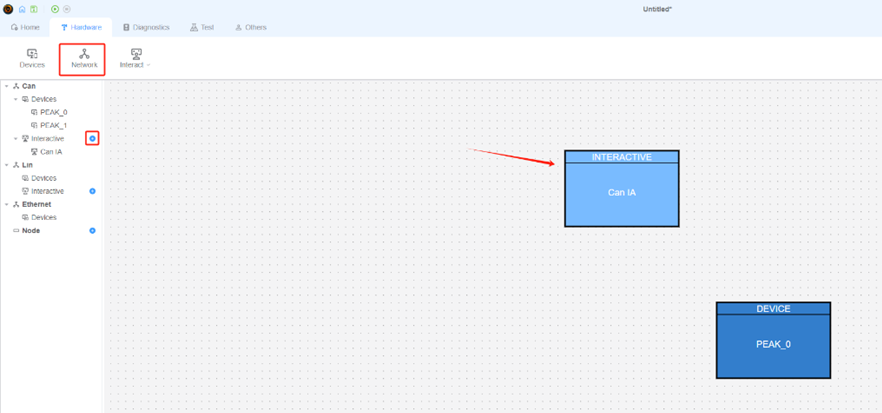Select PEAK_1 device in the tree
The height and width of the screenshot is (413, 882).
pyautogui.click(x=53, y=125)
